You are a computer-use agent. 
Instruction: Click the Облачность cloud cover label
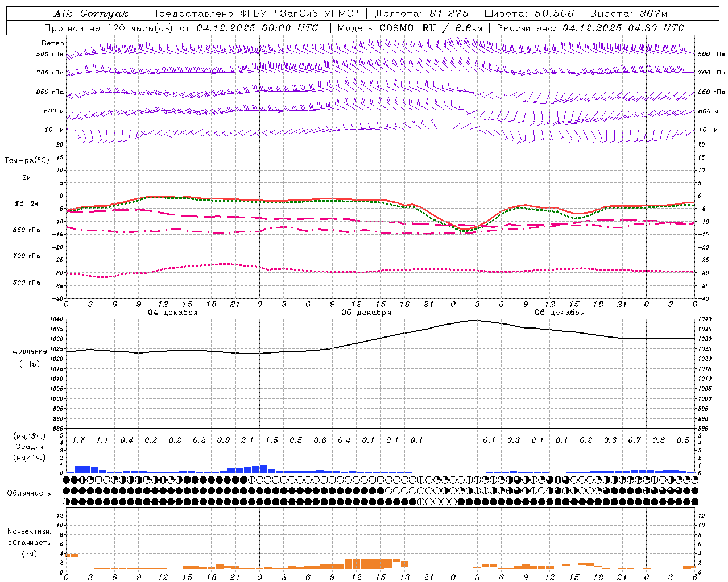[x=29, y=493]
